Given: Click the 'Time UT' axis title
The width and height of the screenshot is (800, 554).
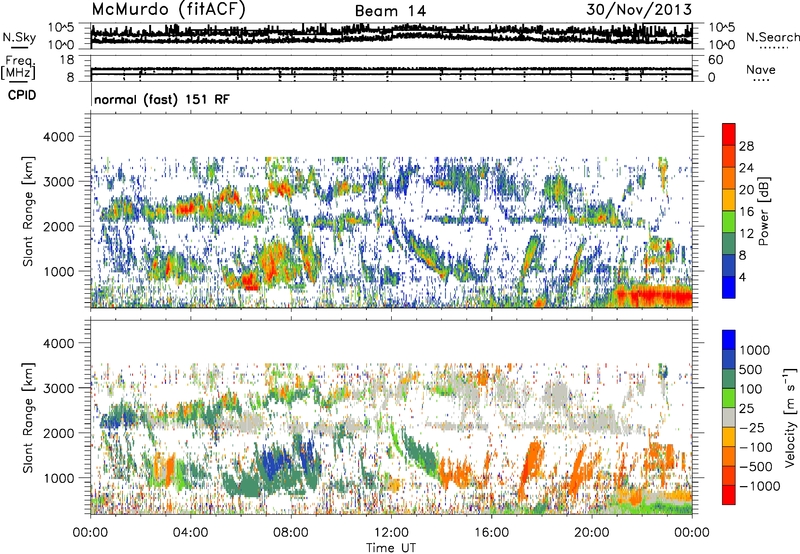Looking at the screenshot, I should click(391, 548).
